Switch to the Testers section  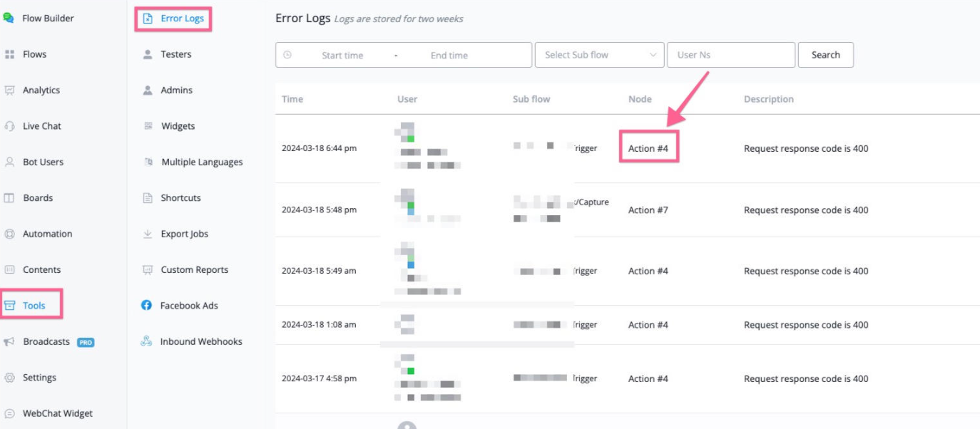pos(175,54)
